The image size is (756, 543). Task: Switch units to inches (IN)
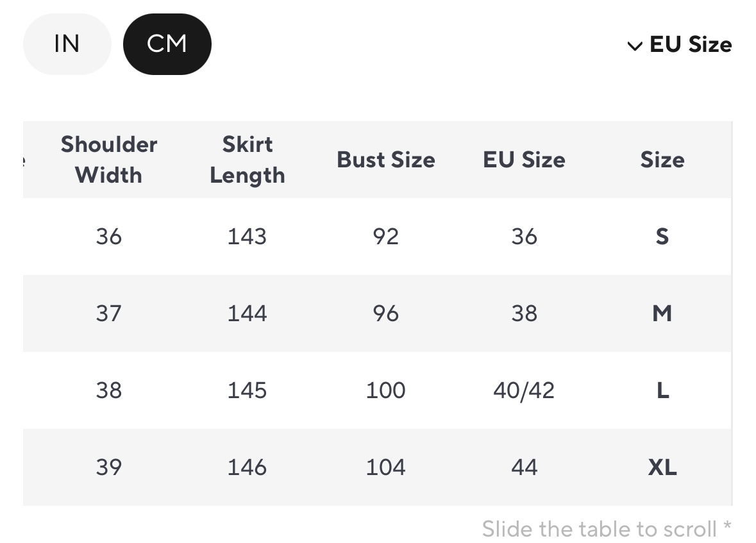pyautogui.click(x=67, y=44)
